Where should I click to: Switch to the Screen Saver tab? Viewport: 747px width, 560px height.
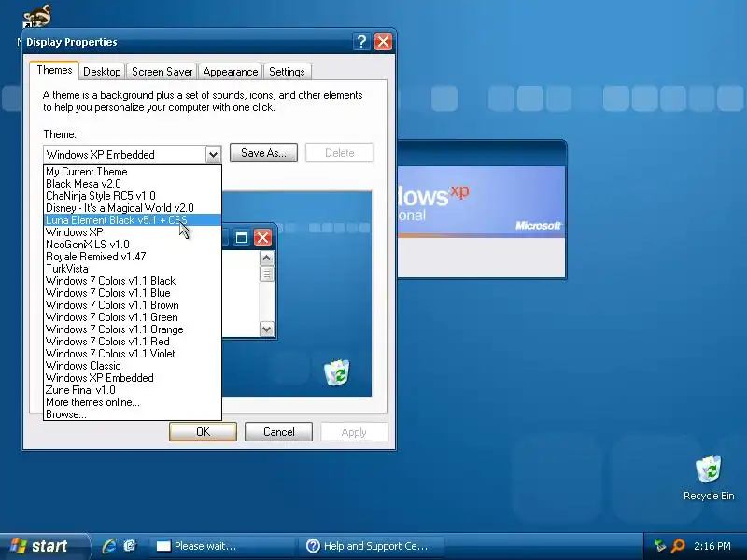[162, 72]
